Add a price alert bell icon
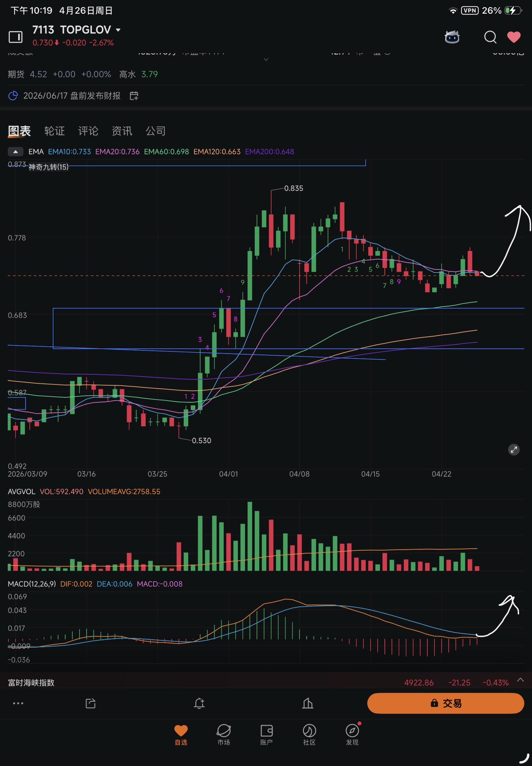The height and width of the screenshot is (766, 532). [199, 703]
